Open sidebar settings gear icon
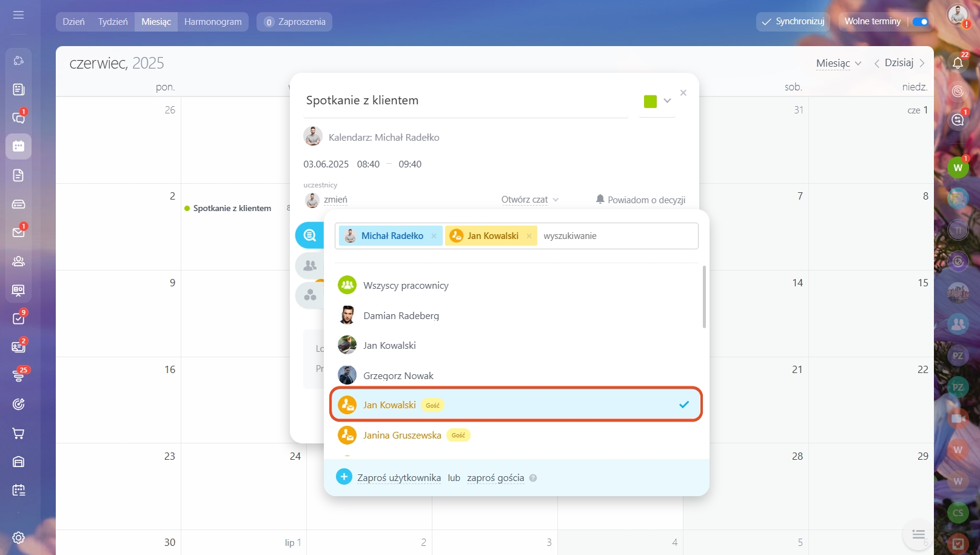This screenshot has width=980, height=555. tap(19, 537)
